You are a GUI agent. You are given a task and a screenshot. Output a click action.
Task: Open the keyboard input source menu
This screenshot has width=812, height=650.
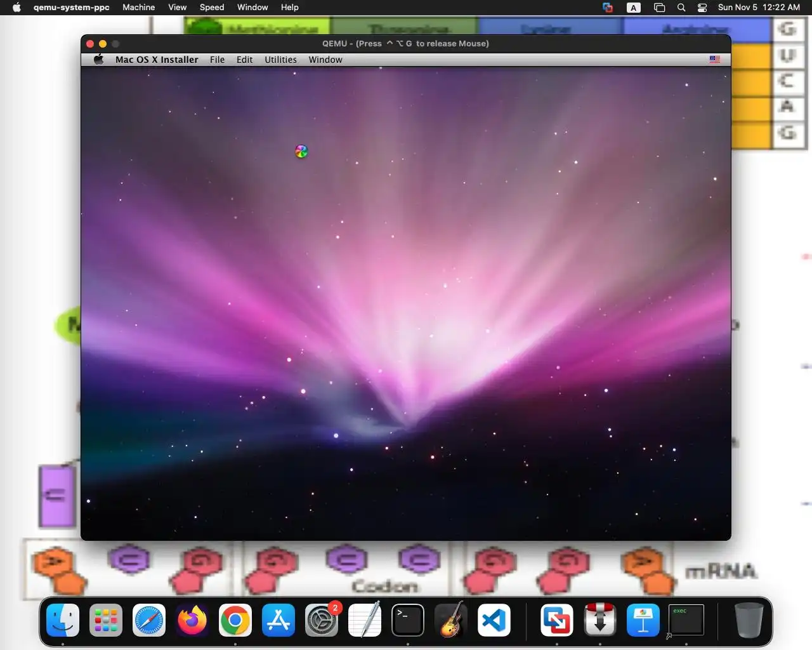633,8
